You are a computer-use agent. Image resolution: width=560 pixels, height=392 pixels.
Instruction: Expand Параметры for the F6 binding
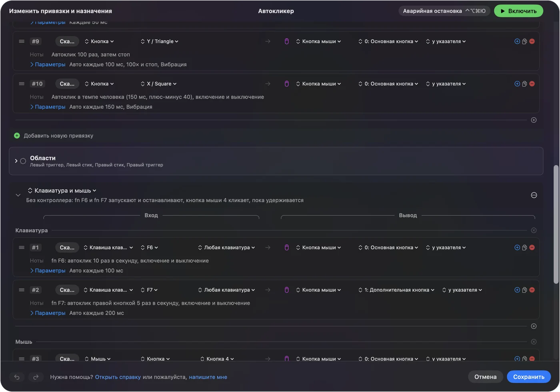[x=48, y=271]
